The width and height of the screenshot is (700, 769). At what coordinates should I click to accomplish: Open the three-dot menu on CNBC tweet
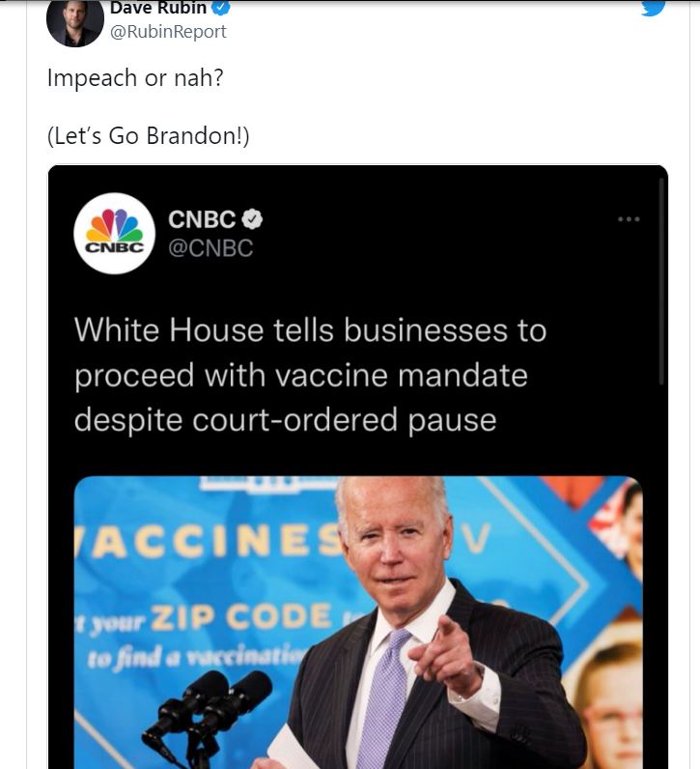click(629, 219)
